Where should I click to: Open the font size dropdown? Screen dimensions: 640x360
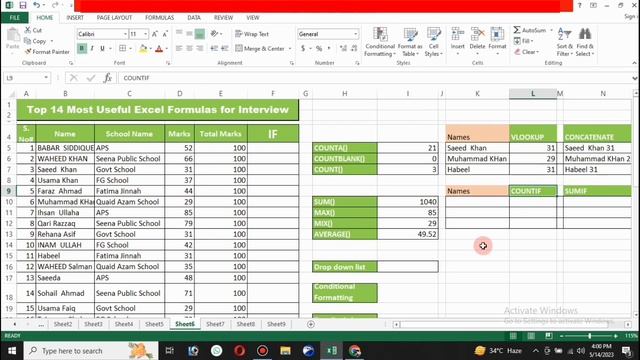click(145, 34)
